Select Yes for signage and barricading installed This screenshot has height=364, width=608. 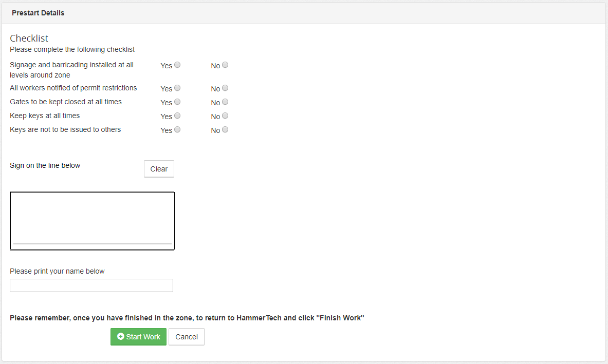pos(177,65)
